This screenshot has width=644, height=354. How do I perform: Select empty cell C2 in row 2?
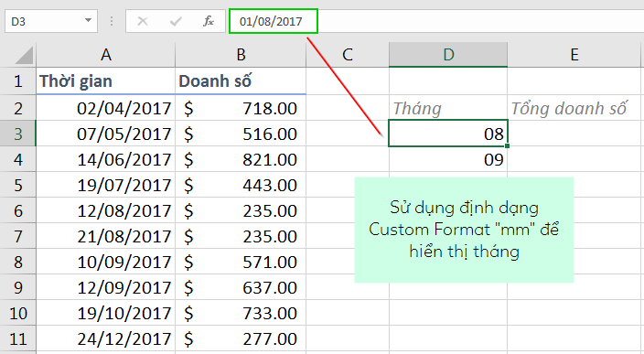348,108
